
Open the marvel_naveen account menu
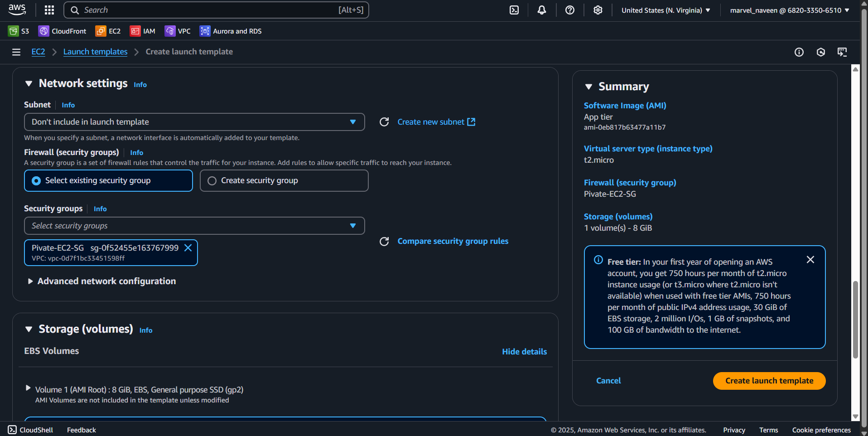coord(790,10)
